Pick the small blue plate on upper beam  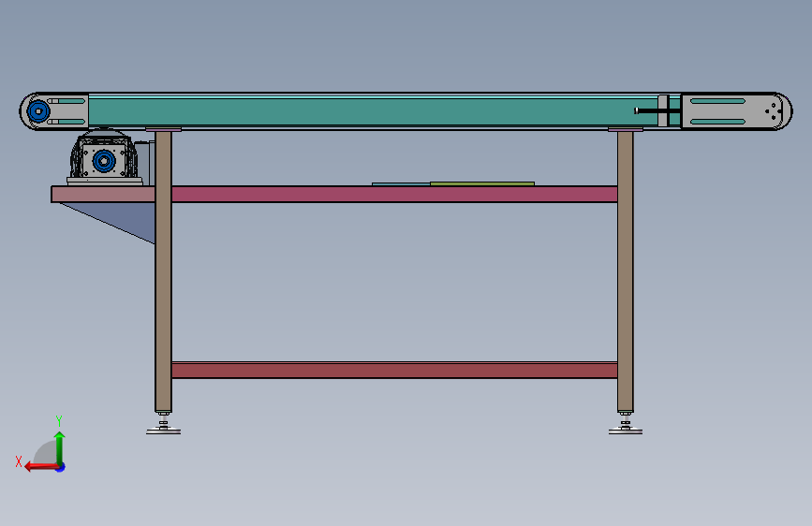(x=401, y=183)
